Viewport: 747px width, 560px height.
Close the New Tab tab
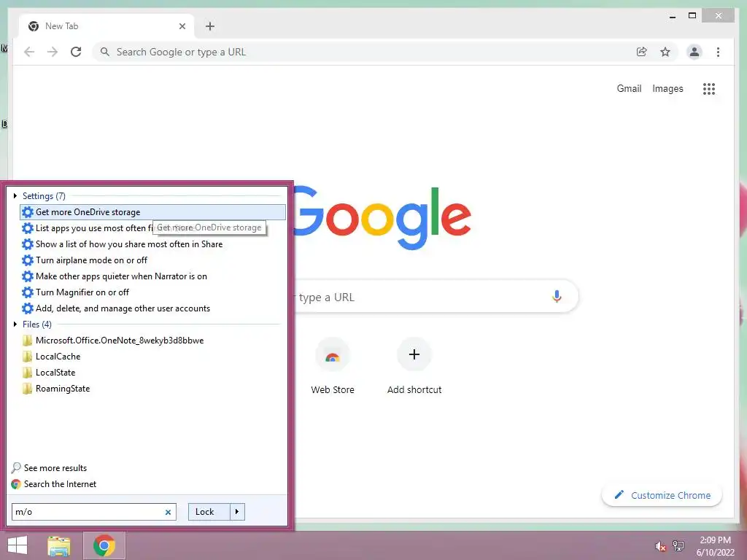click(x=182, y=26)
